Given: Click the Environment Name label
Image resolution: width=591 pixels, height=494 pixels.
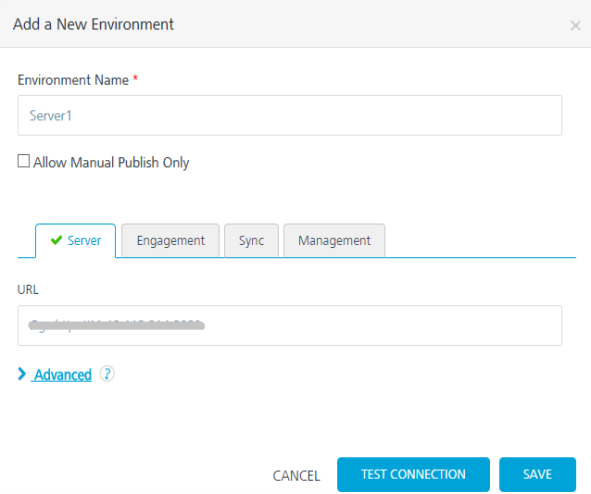Looking at the screenshot, I should 73,80.
